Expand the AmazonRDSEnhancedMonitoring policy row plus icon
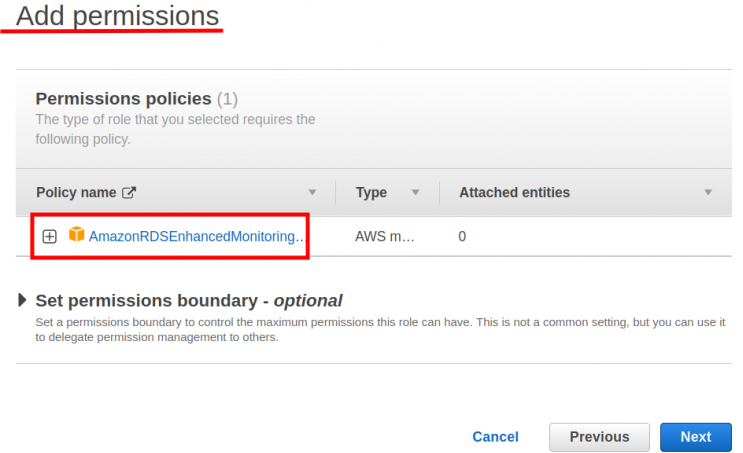The image size is (743, 453). [50, 237]
